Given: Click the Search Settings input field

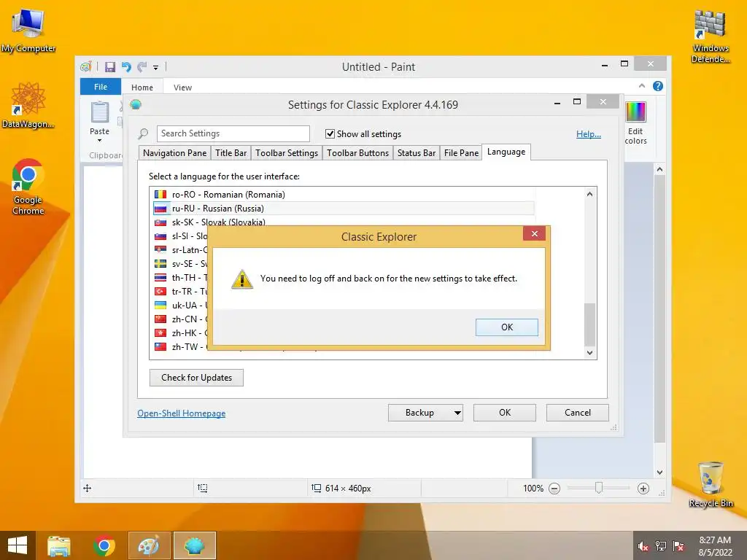Looking at the screenshot, I should pyautogui.click(x=233, y=133).
